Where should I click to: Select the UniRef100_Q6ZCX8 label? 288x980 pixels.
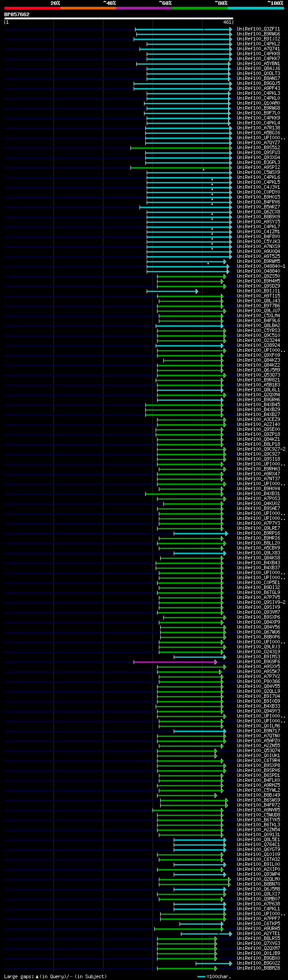258,212
